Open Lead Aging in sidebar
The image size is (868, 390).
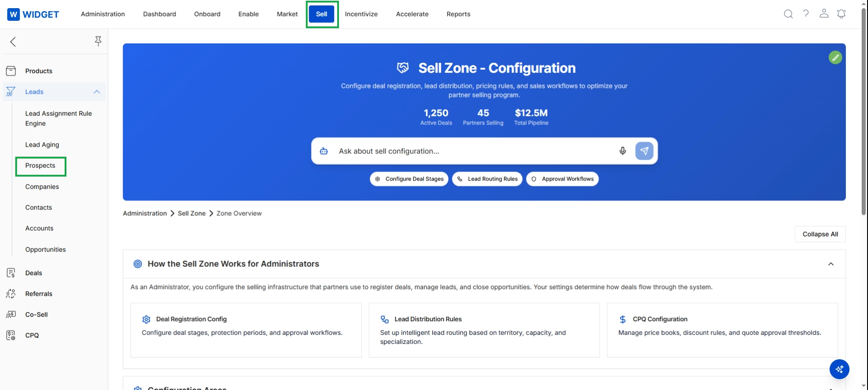(42, 145)
